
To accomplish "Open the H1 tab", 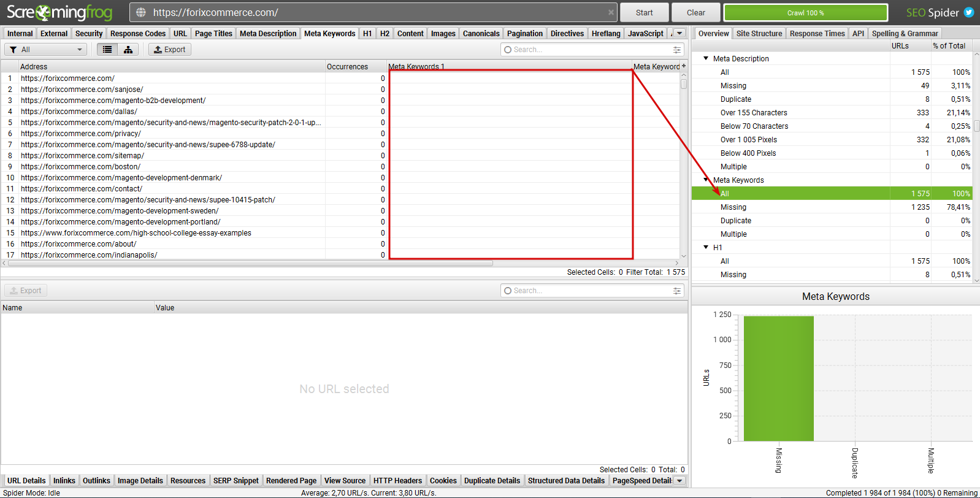I will pos(367,34).
